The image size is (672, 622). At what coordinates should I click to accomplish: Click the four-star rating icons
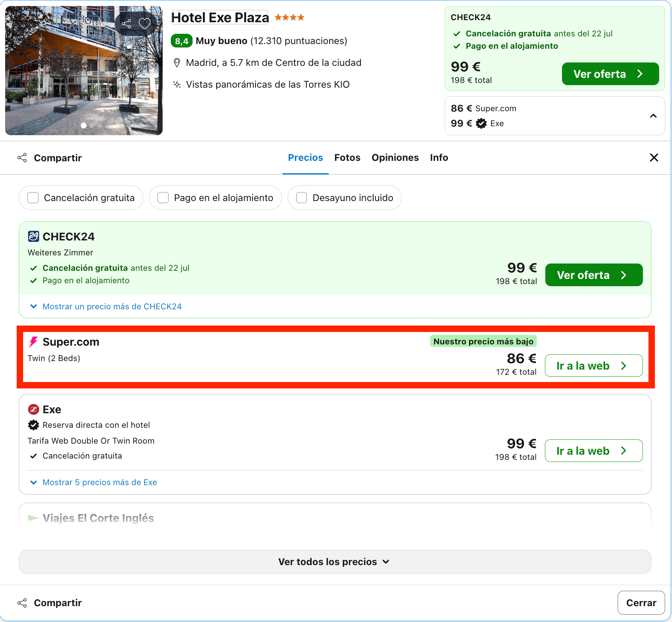click(x=289, y=18)
